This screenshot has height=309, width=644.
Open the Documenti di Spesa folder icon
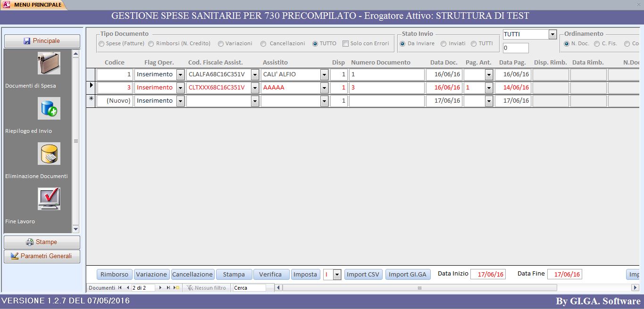[49, 63]
